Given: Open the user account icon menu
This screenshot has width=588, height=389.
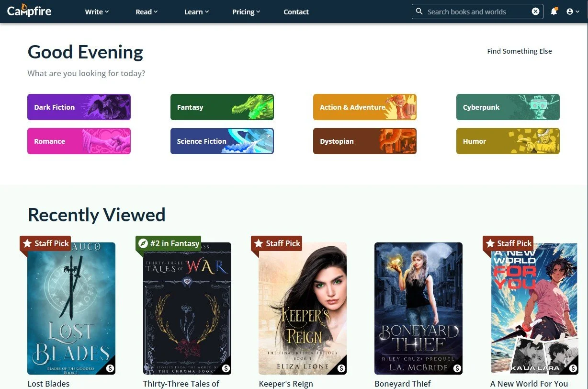Looking at the screenshot, I should 573,11.
